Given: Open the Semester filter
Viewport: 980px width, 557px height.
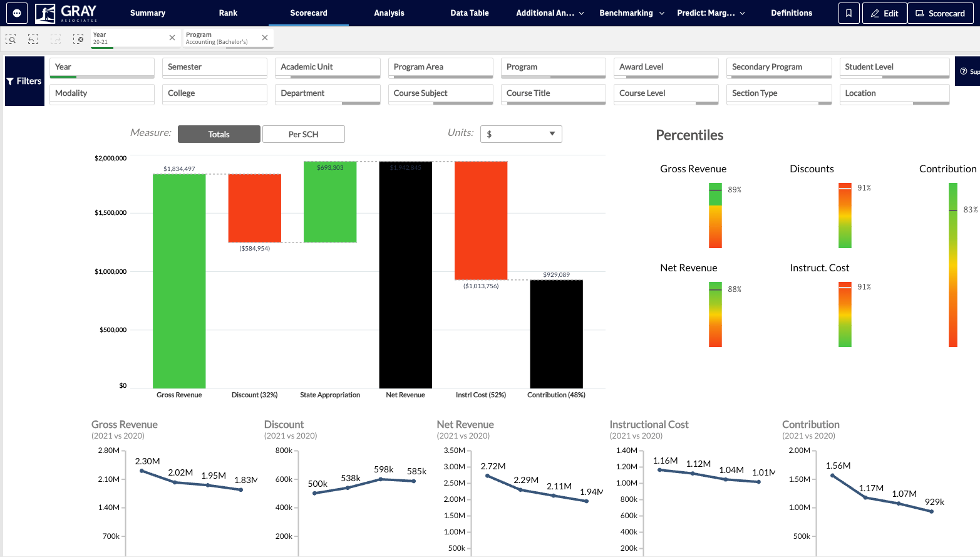Looking at the screenshot, I should (215, 68).
